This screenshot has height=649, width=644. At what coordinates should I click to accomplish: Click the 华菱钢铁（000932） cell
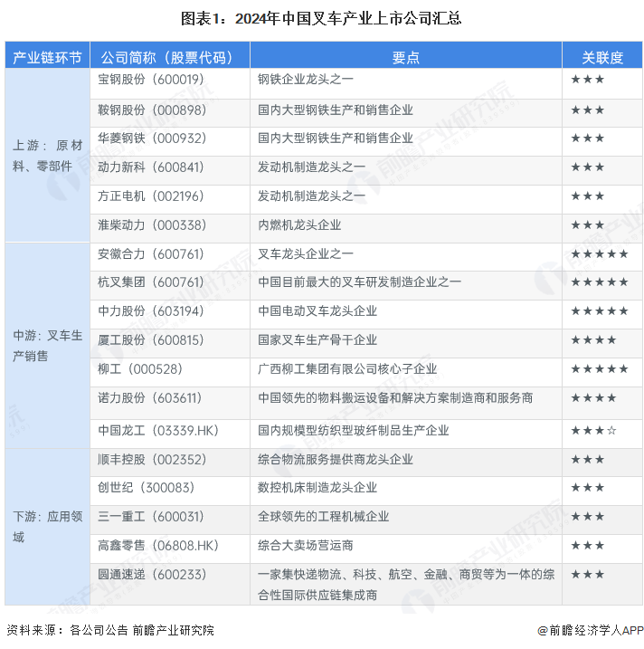click(x=170, y=141)
